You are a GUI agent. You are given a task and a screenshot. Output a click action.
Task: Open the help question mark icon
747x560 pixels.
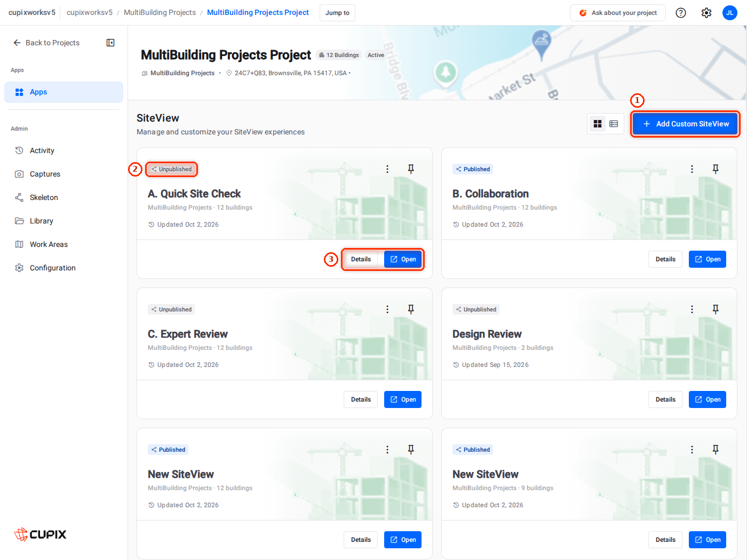pyautogui.click(x=681, y=13)
